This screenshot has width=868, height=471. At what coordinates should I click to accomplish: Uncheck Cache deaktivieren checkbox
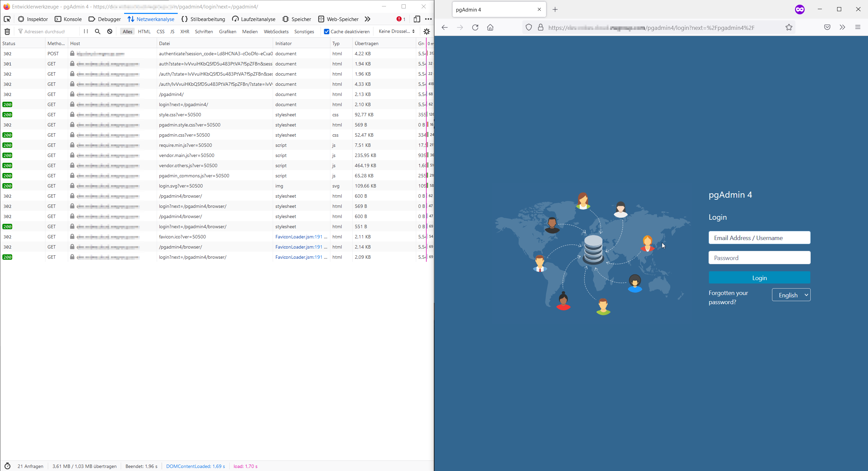pyautogui.click(x=327, y=32)
